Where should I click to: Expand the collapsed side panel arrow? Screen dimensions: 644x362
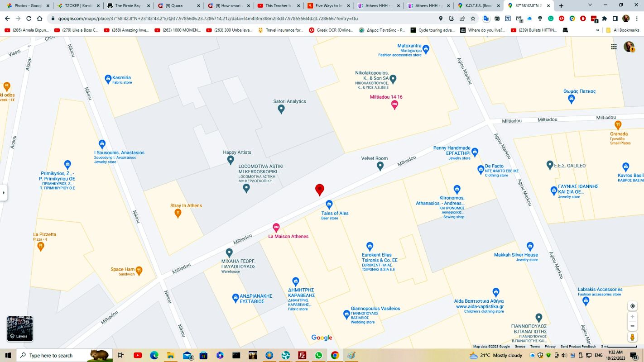[x=4, y=193]
